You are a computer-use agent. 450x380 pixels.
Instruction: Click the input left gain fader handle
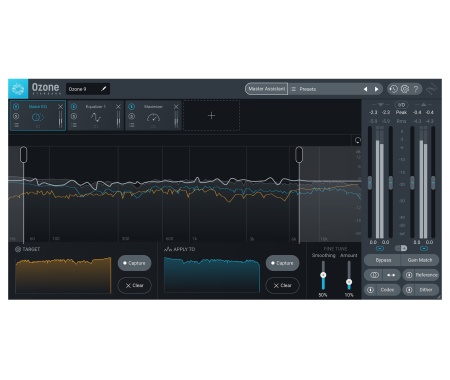coord(370,183)
